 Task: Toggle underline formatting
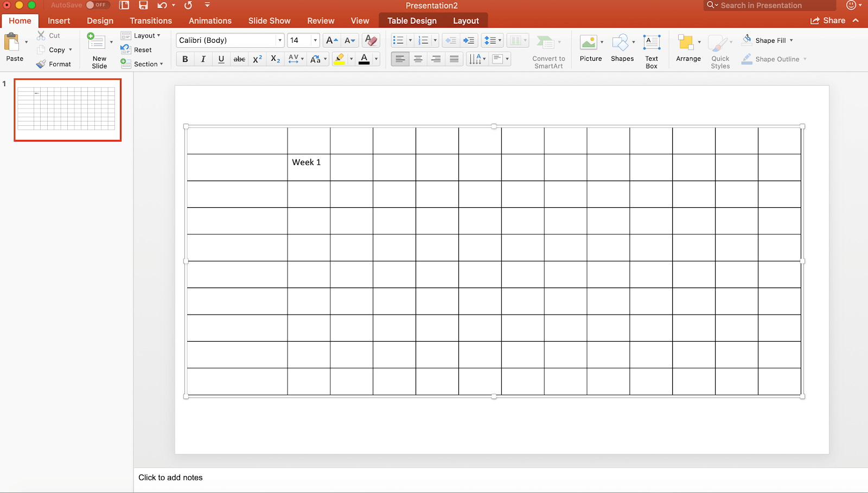click(x=221, y=59)
